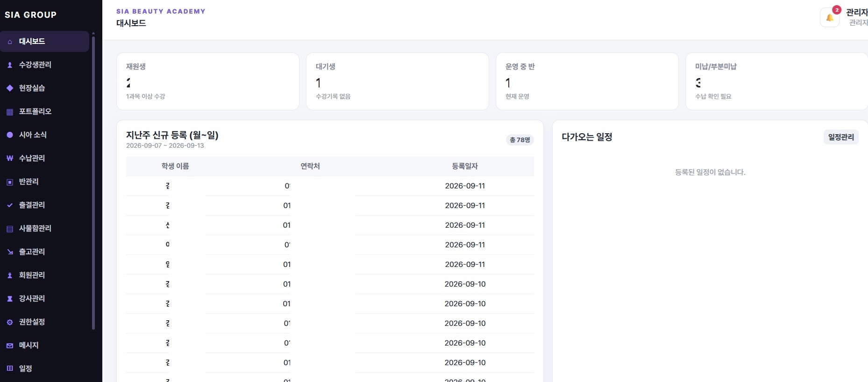Select 출고관리 in the sidebar

point(44,252)
